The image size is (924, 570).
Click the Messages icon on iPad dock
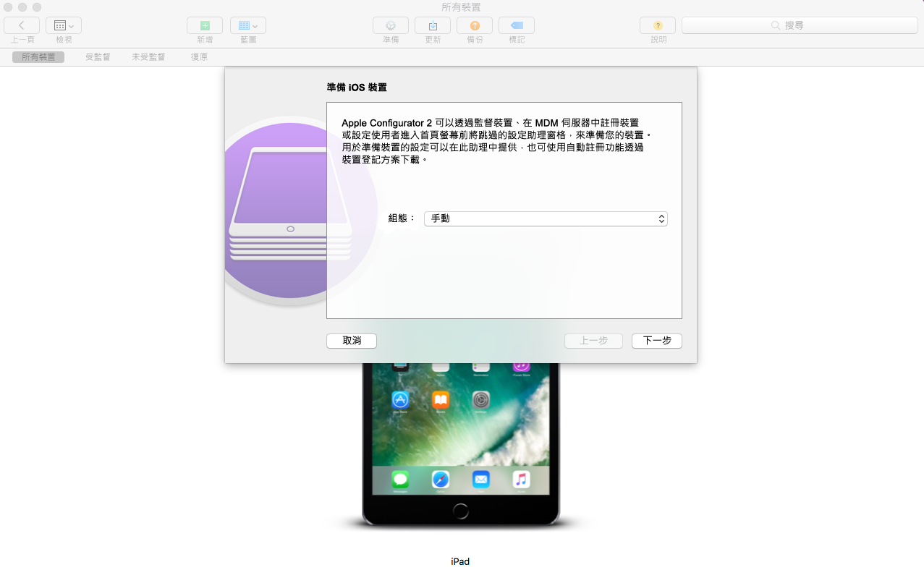click(400, 479)
